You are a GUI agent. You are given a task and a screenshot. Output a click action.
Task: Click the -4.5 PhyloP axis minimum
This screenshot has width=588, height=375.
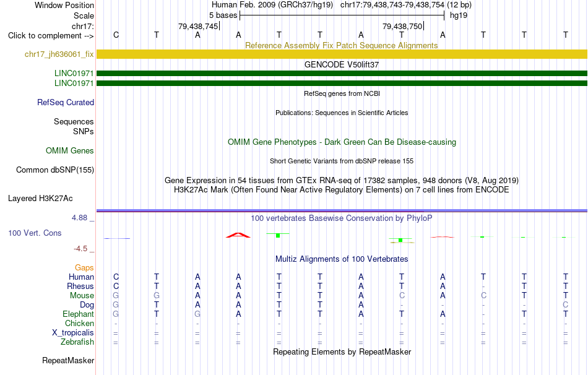80,249
